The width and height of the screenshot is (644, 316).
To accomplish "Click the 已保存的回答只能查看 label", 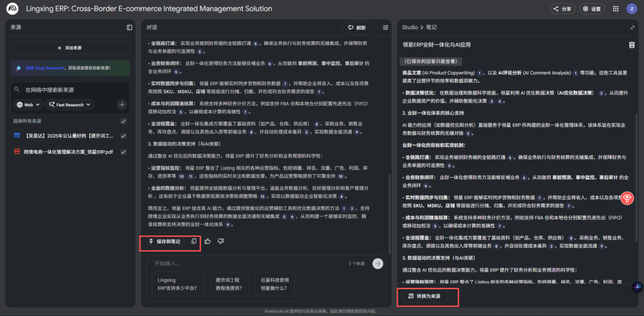I will pyautogui.click(x=431, y=61).
